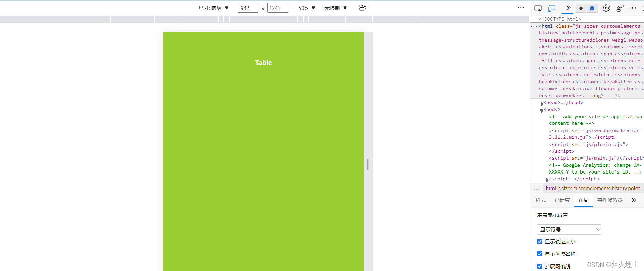This screenshot has height=271, width=644.
Task: Show more DevTools panels chevron
Action: (x=568, y=8)
